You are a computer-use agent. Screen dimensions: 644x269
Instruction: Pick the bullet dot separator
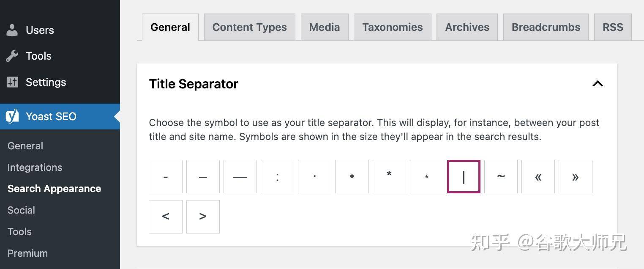[x=352, y=176]
